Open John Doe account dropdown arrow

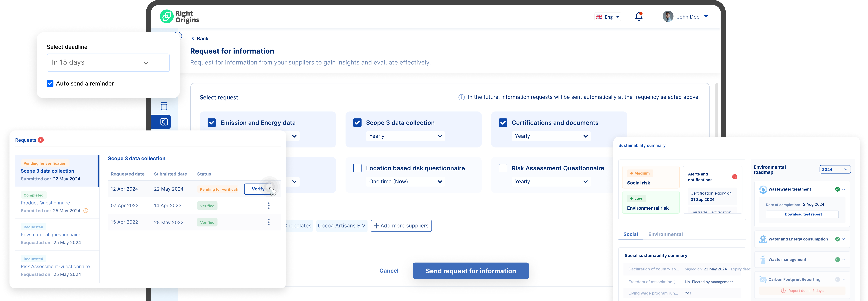[706, 16]
